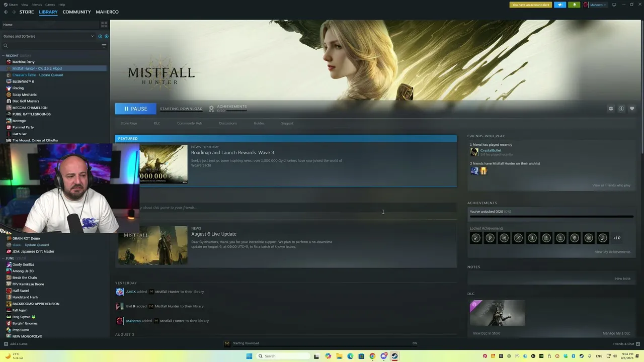This screenshot has width=644, height=362.
Task: Create a New Note
Action: click(622, 279)
